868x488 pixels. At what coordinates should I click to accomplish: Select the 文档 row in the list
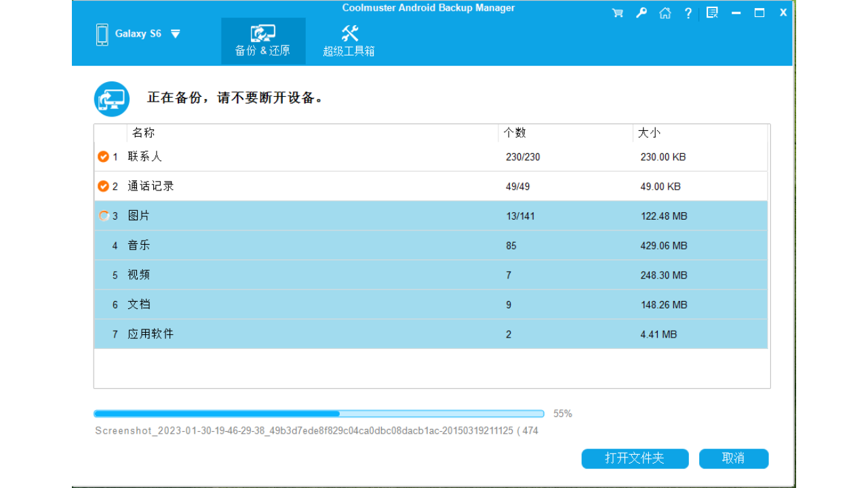[x=271, y=304]
